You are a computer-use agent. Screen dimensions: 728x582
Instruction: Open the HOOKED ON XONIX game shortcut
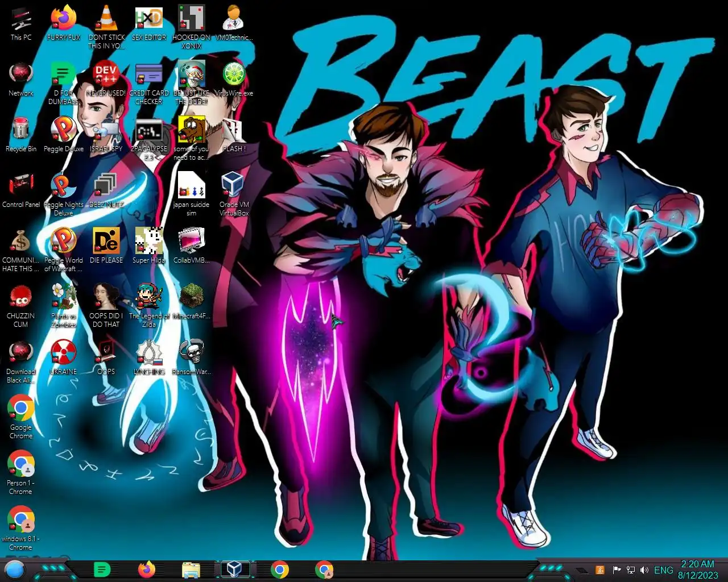192,27
